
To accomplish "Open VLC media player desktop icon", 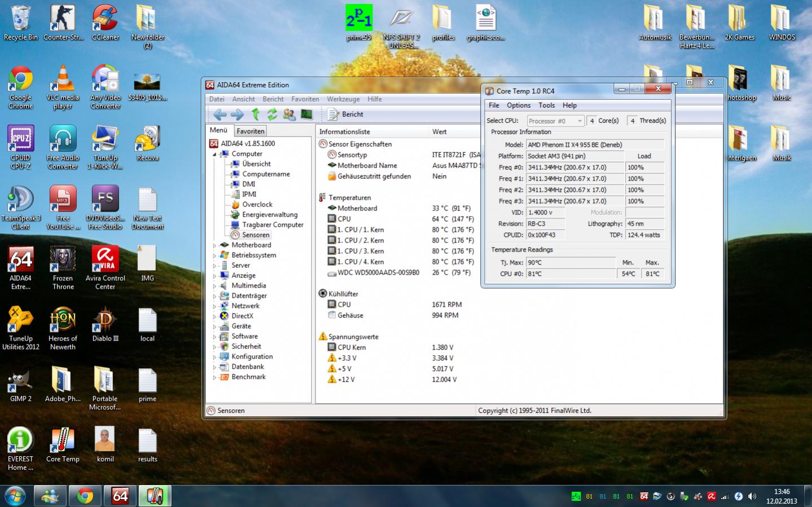I will click(63, 87).
